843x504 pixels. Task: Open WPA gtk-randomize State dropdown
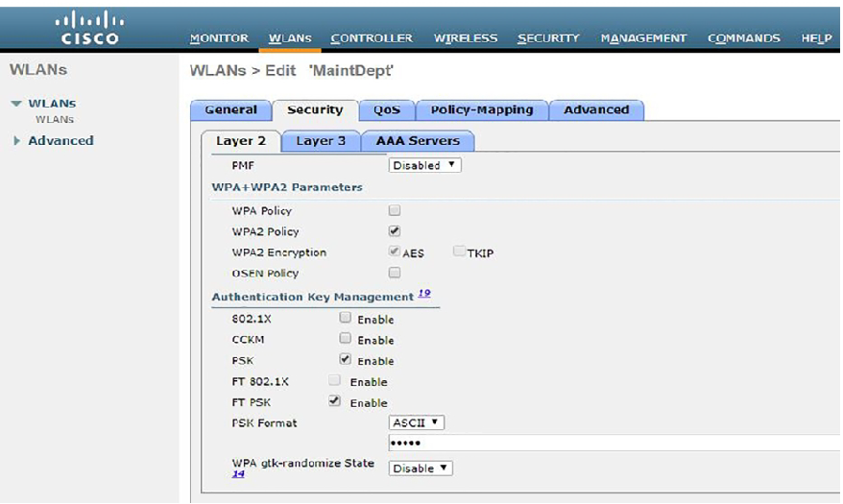pyautogui.click(x=420, y=468)
